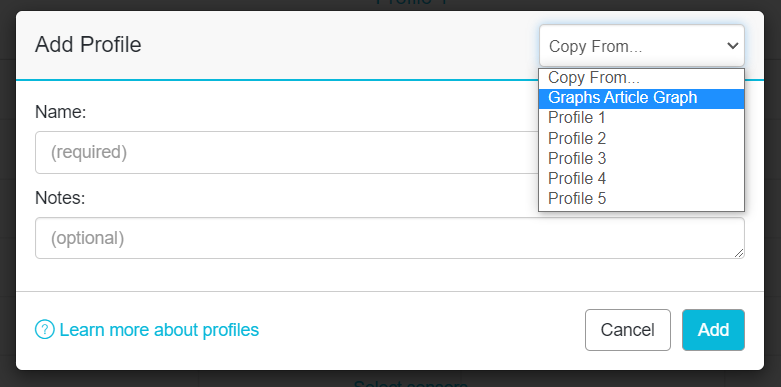
Task: Click the Copy From dropdown chevron arrow
Action: [732, 46]
